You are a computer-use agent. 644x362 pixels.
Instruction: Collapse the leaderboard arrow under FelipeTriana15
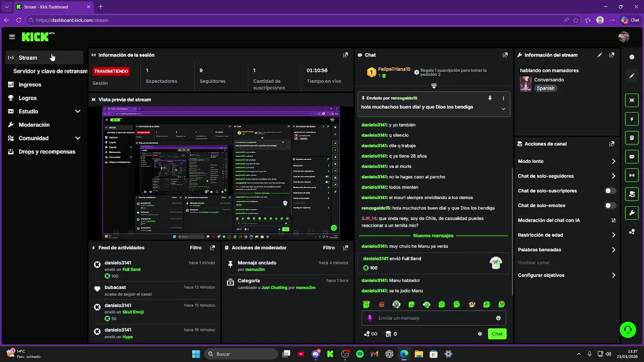pos(434,86)
